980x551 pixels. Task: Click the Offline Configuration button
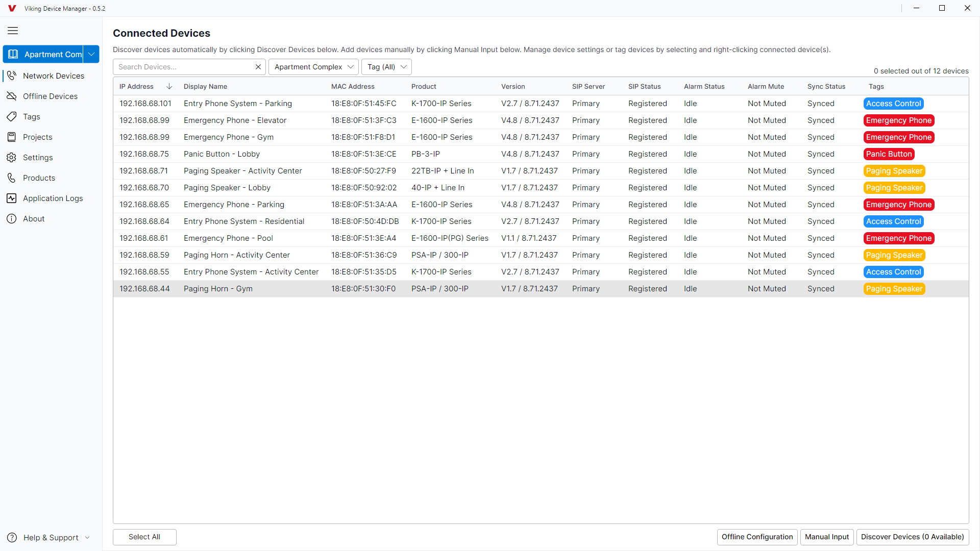point(757,537)
